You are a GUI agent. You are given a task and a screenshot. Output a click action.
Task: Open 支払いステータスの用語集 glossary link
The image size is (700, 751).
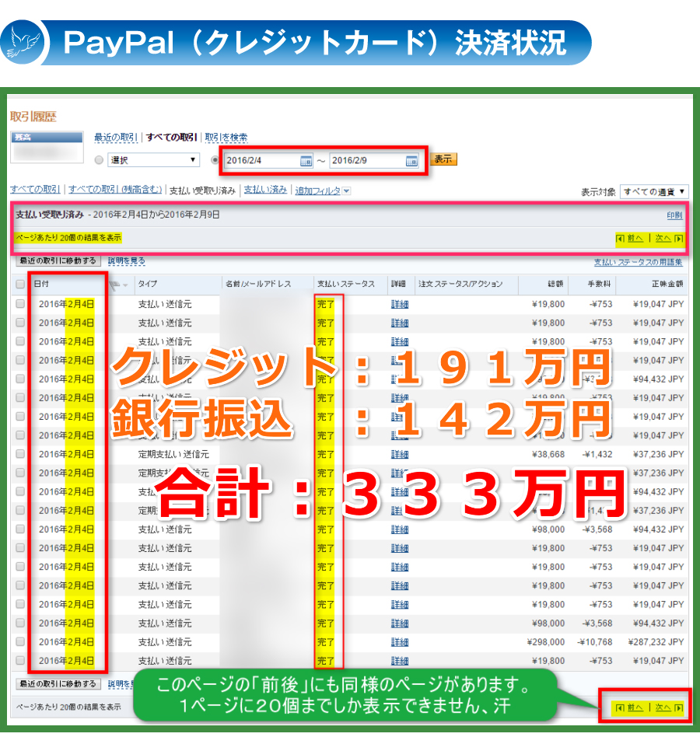click(639, 262)
